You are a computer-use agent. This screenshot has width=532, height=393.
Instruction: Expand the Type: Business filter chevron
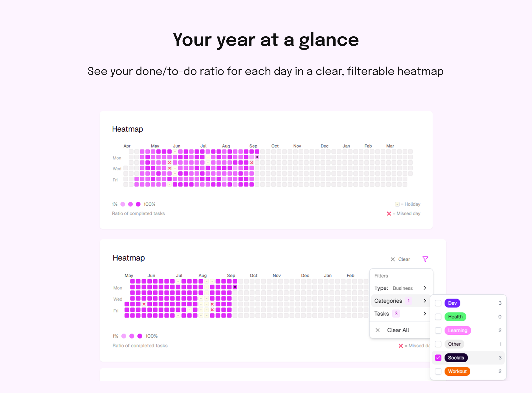click(425, 288)
